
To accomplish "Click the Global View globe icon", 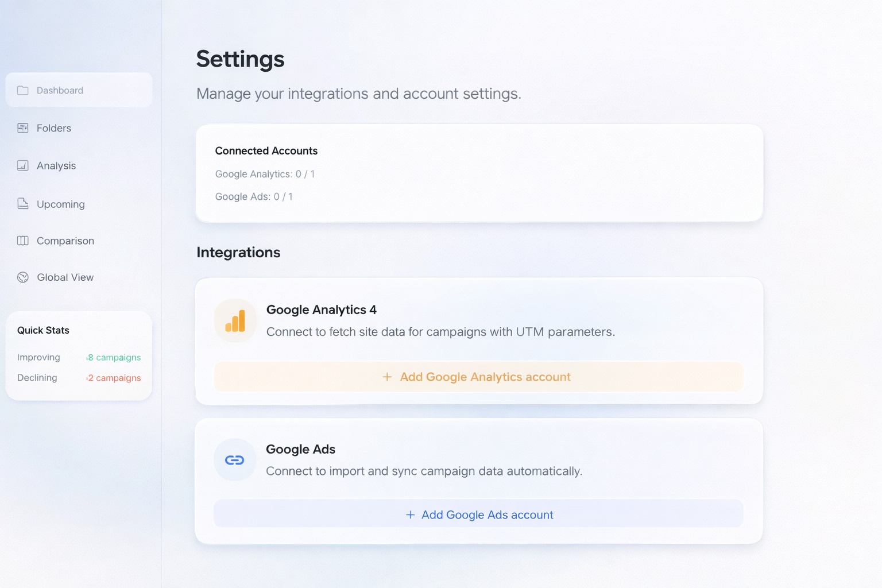I will (x=22, y=277).
